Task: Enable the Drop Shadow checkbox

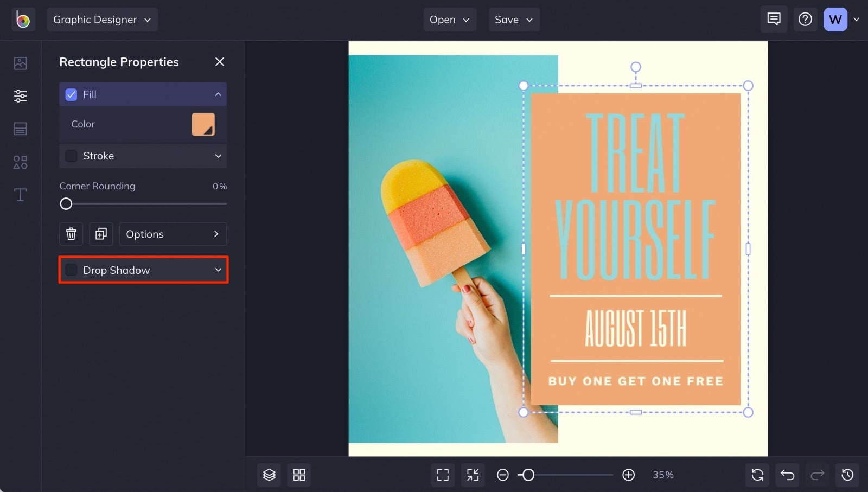Action: (71, 270)
